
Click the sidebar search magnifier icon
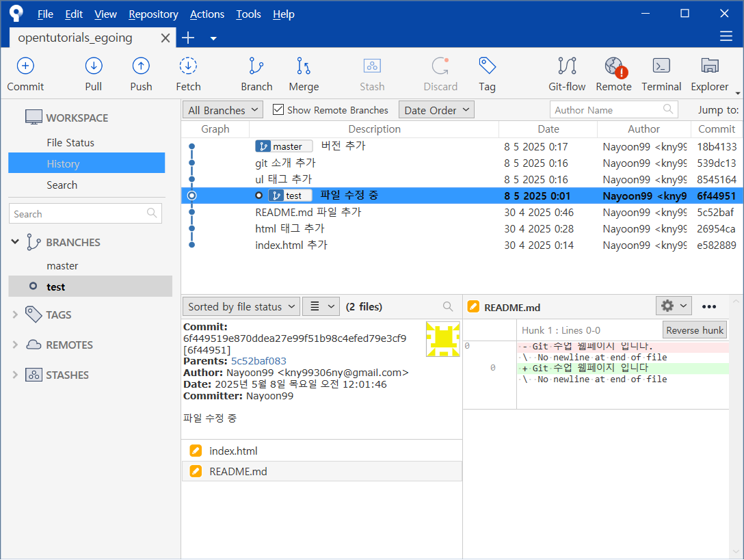[152, 213]
